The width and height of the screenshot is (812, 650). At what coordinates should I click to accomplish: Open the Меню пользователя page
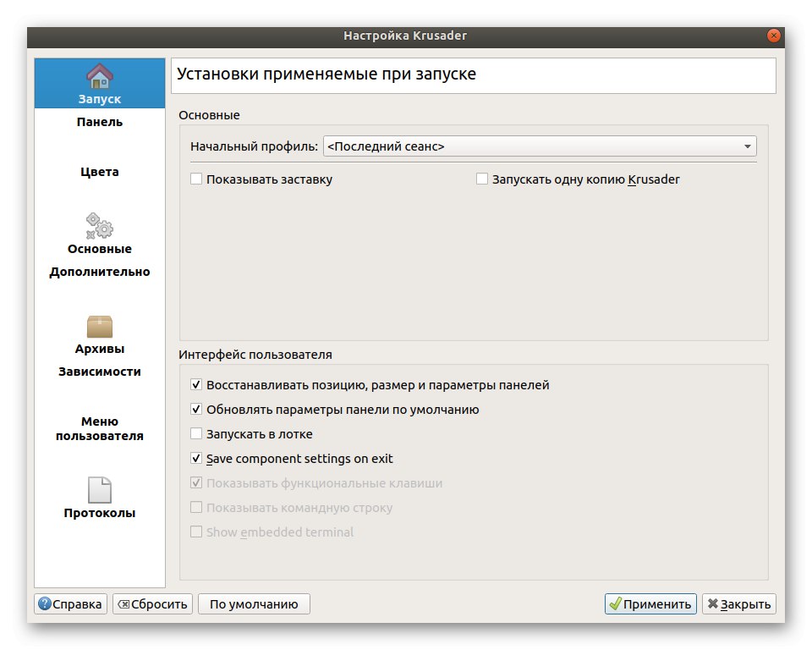point(100,428)
